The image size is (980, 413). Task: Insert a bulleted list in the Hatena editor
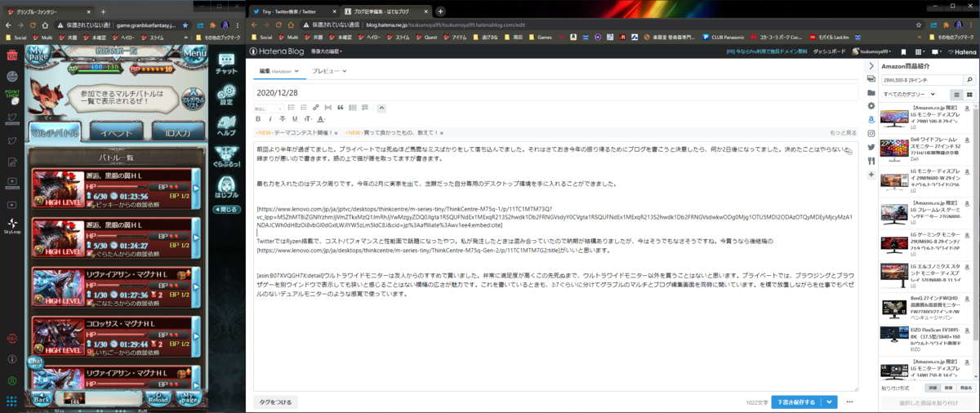[291, 108]
